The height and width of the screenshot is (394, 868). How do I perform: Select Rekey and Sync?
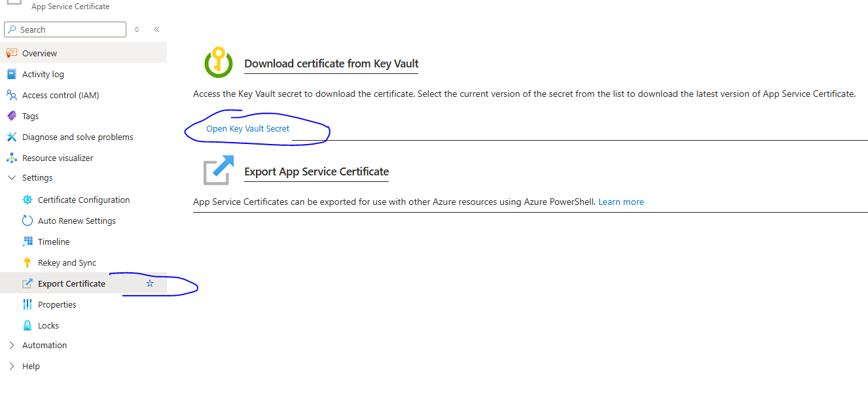click(x=83, y=262)
